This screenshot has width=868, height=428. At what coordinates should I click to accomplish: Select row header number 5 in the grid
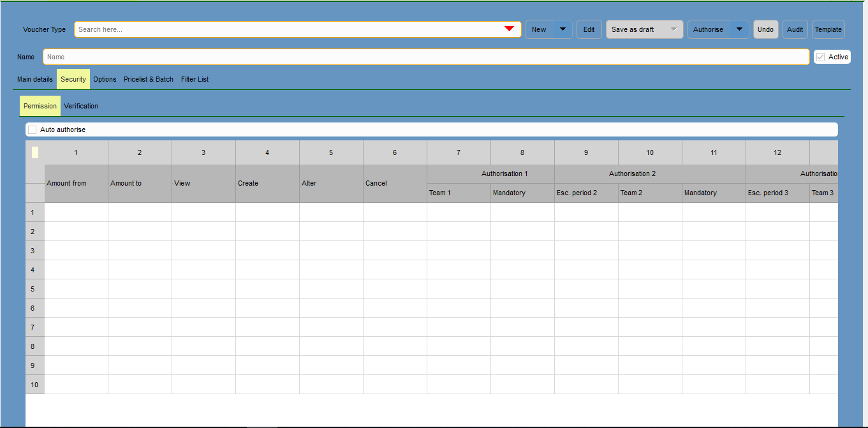click(34, 289)
